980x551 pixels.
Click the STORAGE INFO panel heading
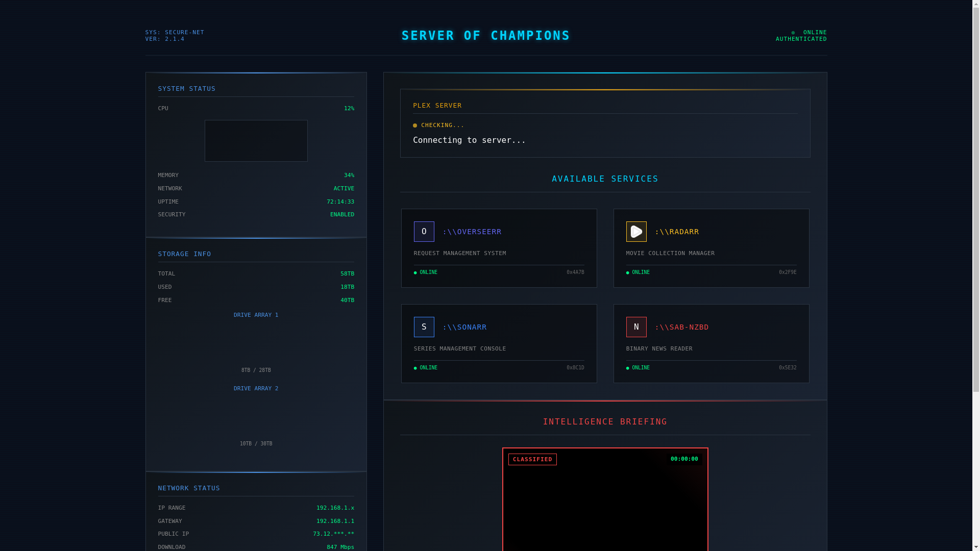tap(184, 254)
